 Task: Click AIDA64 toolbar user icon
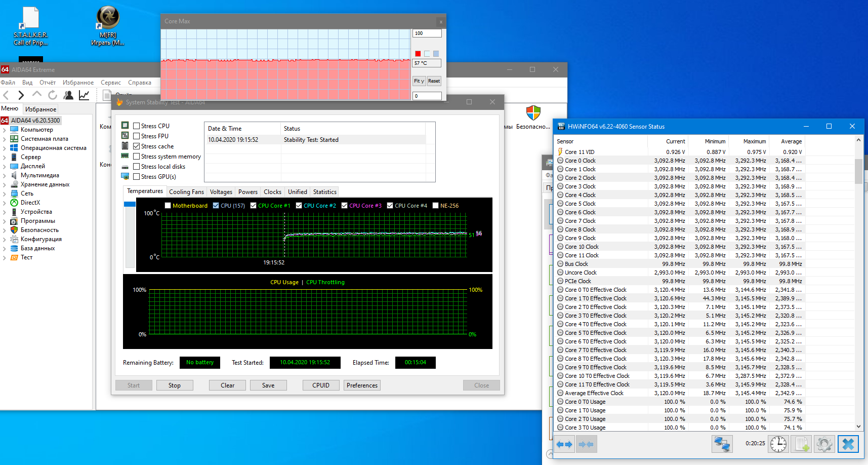tap(68, 95)
